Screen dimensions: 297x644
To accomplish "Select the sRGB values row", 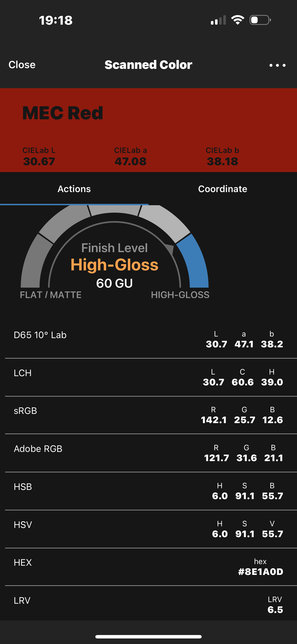I will 148,415.
